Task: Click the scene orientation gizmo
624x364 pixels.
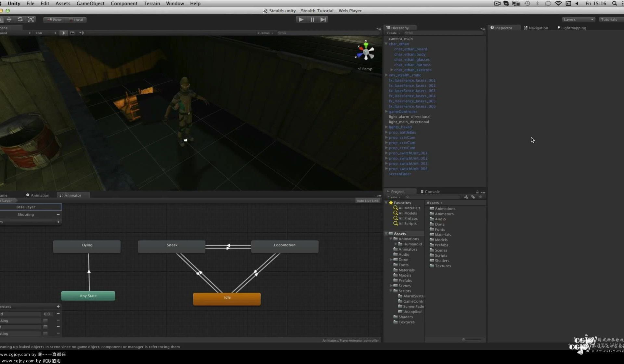Action: pyautogui.click(x=366, y=52)
